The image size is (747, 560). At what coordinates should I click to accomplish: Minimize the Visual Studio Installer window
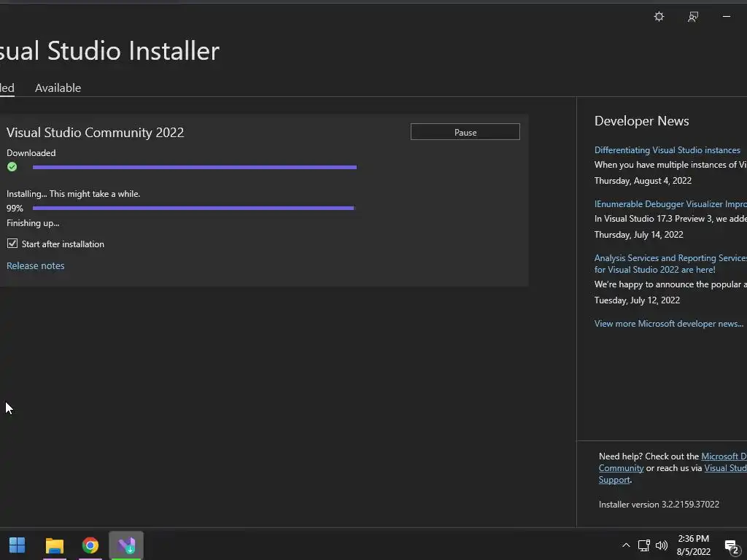tap(727, 17)
